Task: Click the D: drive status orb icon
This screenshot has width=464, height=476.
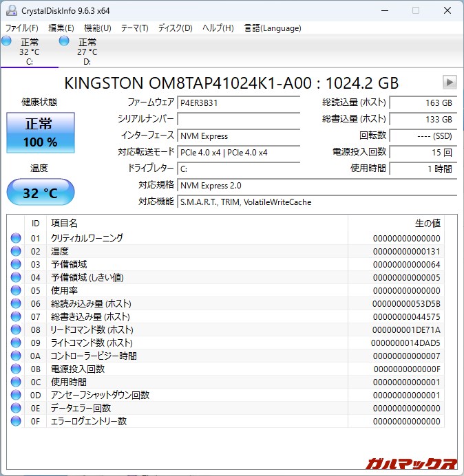Action: [x=64, y=42]
